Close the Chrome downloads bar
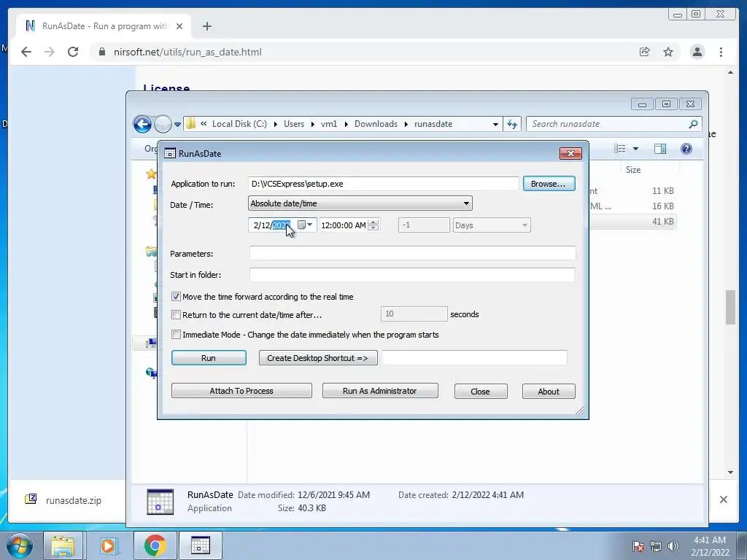747x560 pixels. (724, 499)
